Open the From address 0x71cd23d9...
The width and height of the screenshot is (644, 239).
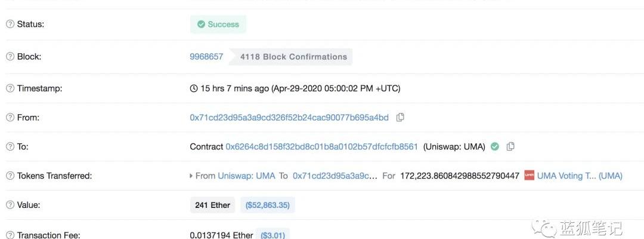(289, 118)
